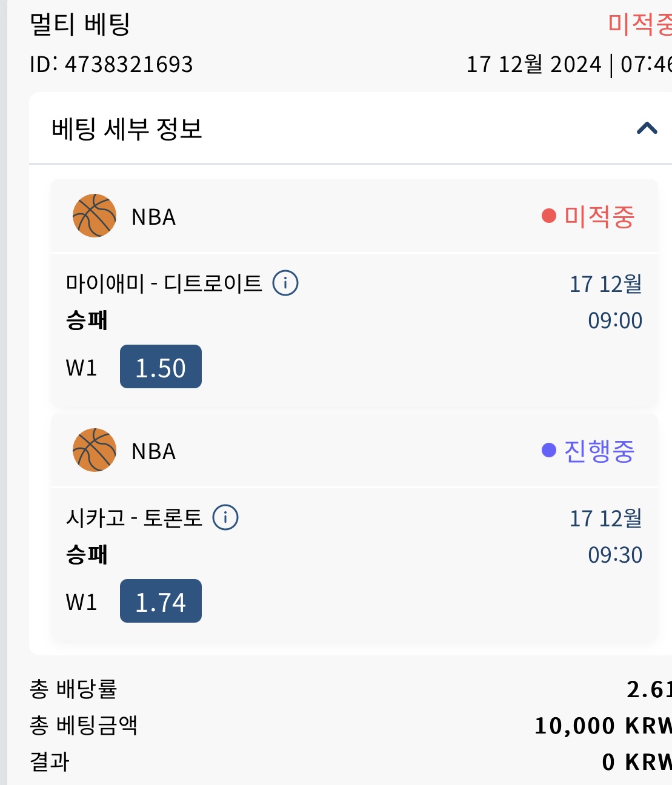Open the 시카고 - 토론토 match title
Image resolution: width=672 pixels, height=785 pixels.
pos(134,517)
